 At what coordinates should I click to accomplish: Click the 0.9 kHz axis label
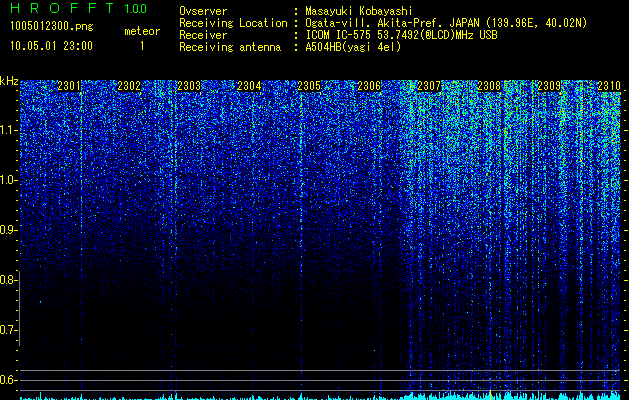tap(9, 230)
